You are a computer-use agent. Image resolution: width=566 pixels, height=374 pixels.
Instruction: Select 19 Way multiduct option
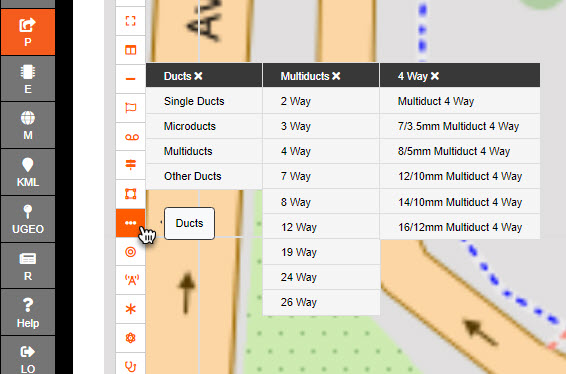pos(321,252)
